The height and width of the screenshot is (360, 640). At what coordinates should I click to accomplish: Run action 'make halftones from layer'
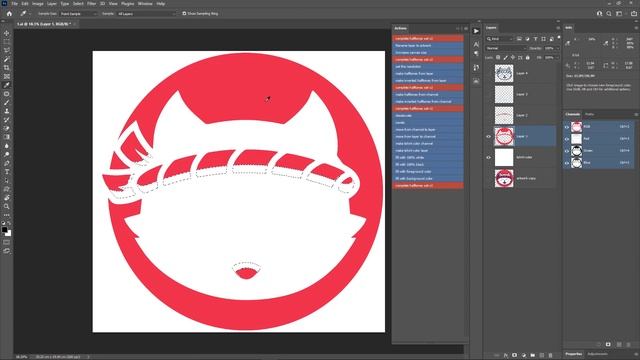tap(428, 73)
